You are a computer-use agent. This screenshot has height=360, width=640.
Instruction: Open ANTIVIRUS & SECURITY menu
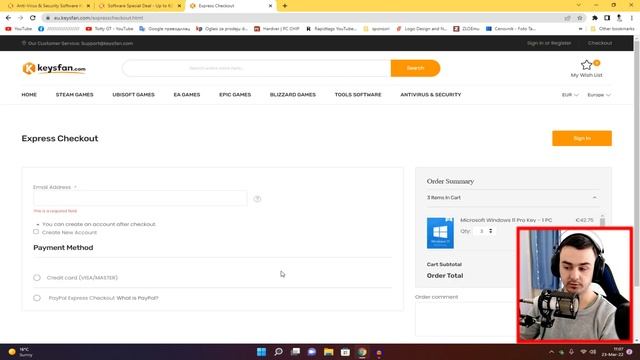(x=431, y=95)
